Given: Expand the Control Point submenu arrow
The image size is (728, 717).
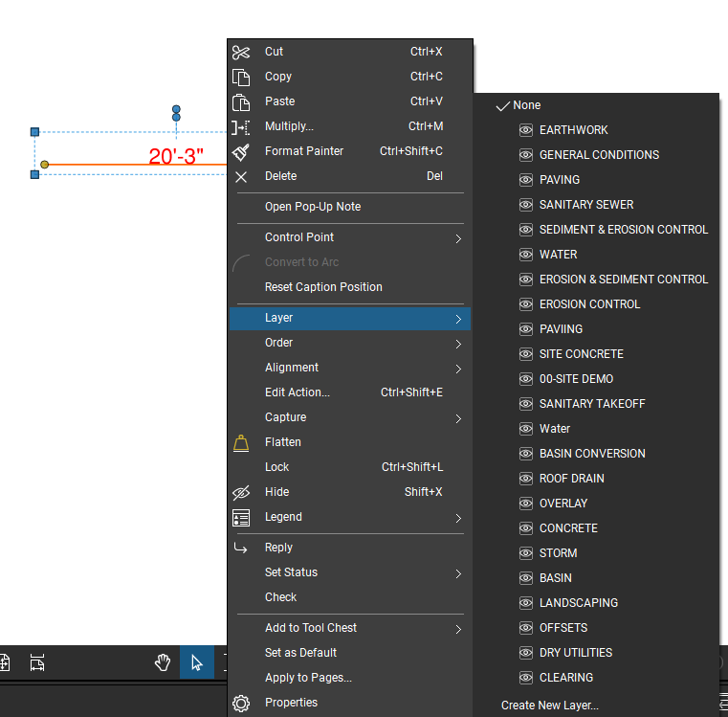Looking at the screenshot, I should coord(458,238).
